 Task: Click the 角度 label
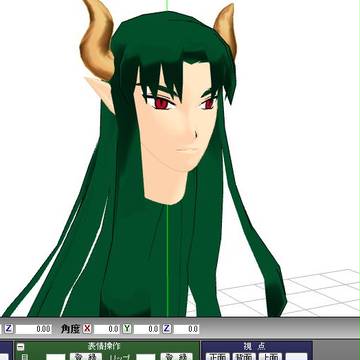click(x=70, y=329)
